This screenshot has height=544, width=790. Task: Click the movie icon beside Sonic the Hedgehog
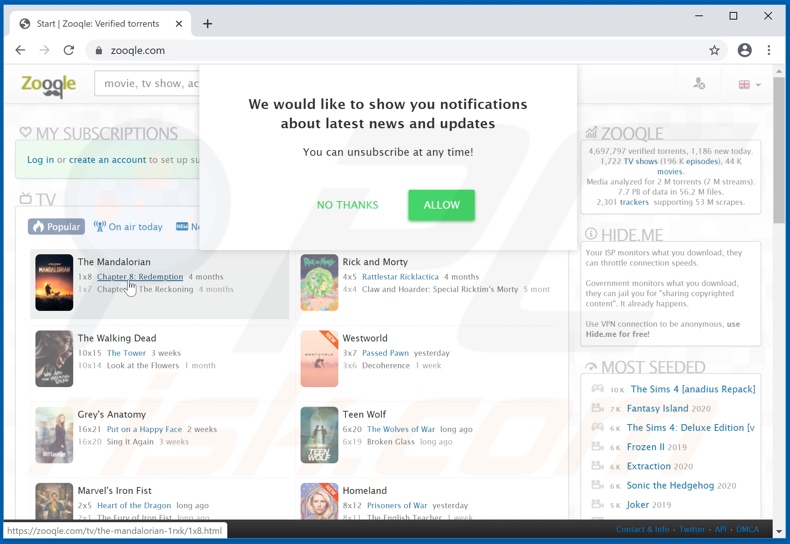tap(598, 485)
